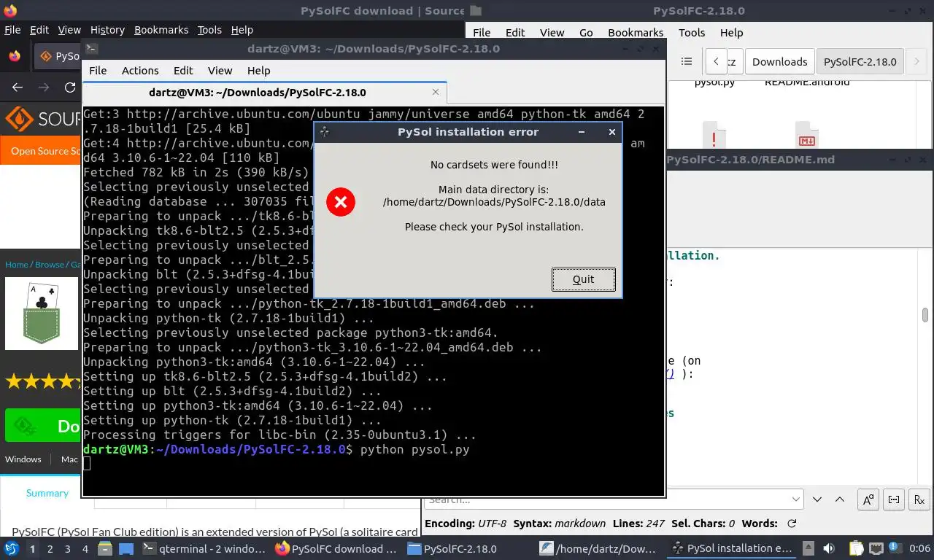
Task: Switch to qterminal taskbar entry
Action: click(204, 548)
